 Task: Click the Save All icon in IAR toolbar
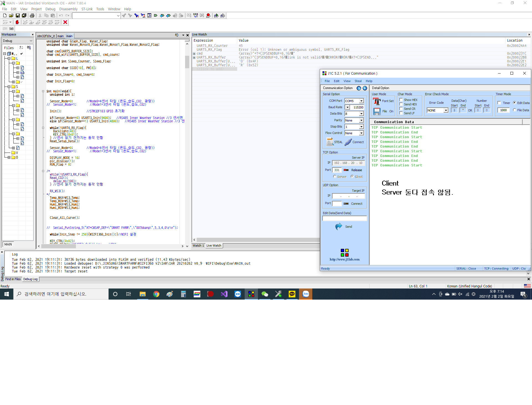pos(24,16)
